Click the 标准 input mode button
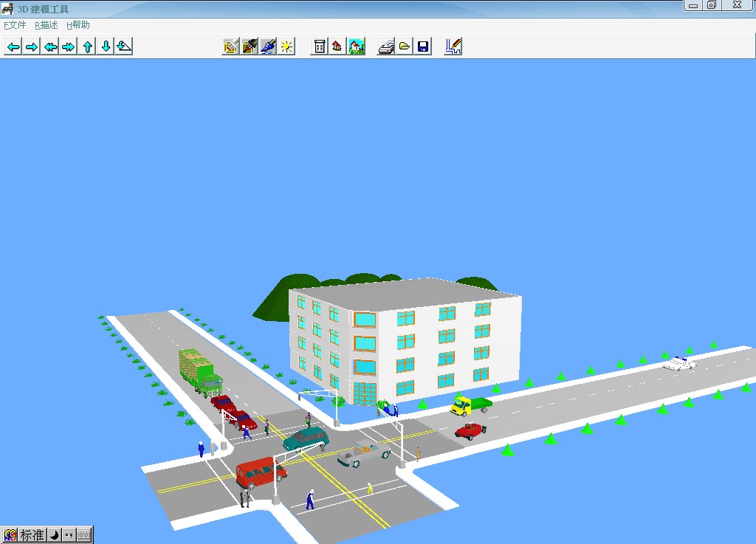The height and width of the screenshot is (544, 756). coord(32,535)
